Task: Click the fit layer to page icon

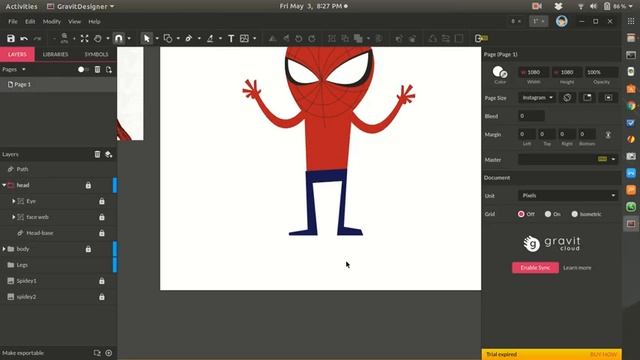Action: pyautogui.click(x=608, y=98)
